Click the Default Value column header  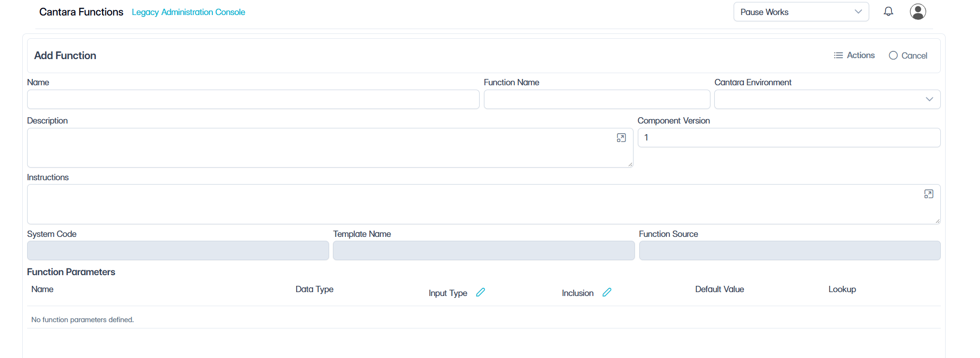[x=720, y=289]
